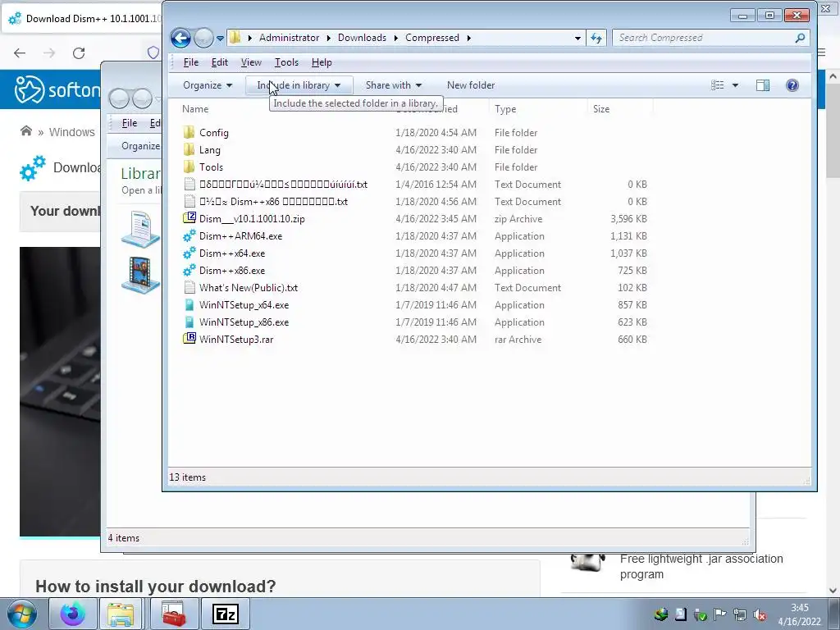Viewport: 840px width, 630px height.
Task: Click the search magnifier icon
Action: (x=800, y=38)
